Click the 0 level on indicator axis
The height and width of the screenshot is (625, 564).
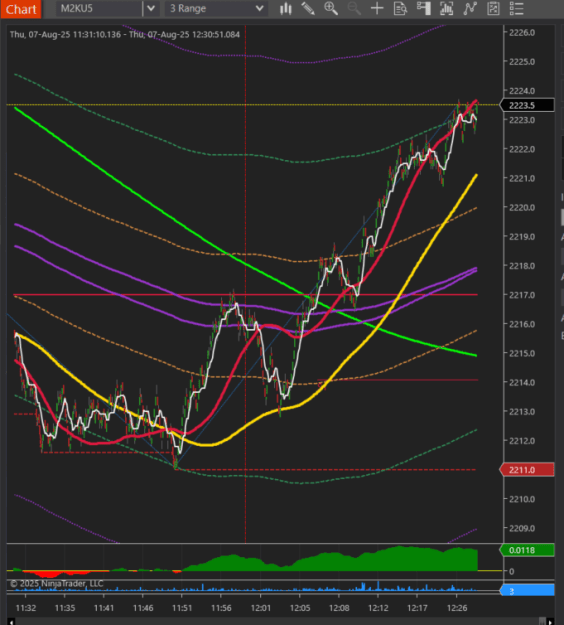pyautogui.click(x=512, y=571)
